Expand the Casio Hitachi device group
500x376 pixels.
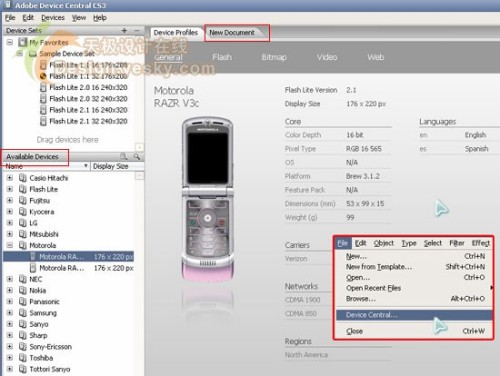point(10,178)
